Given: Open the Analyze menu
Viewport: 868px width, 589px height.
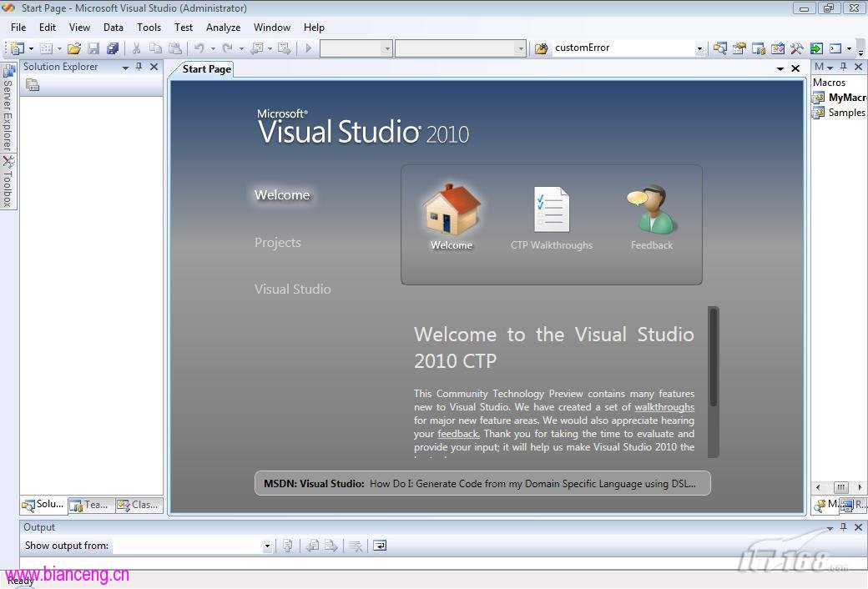Looking at the screenshot, I should click(x=223, y=28).
